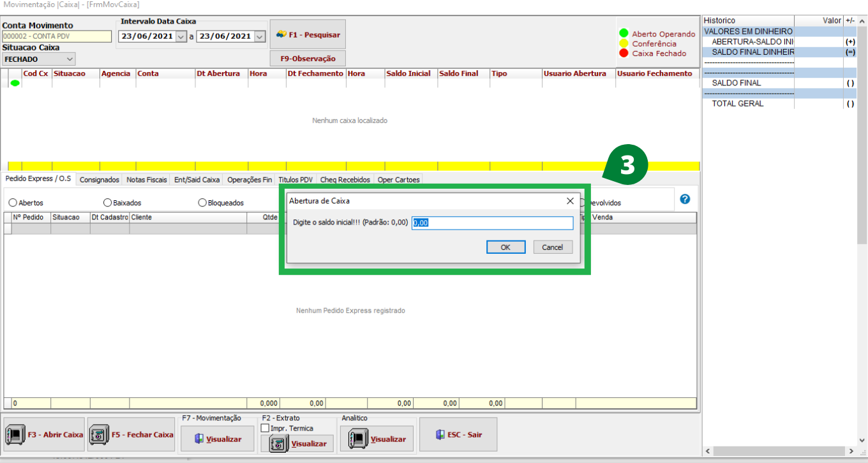Open the end date picker dropdown

tap(259, 36)
